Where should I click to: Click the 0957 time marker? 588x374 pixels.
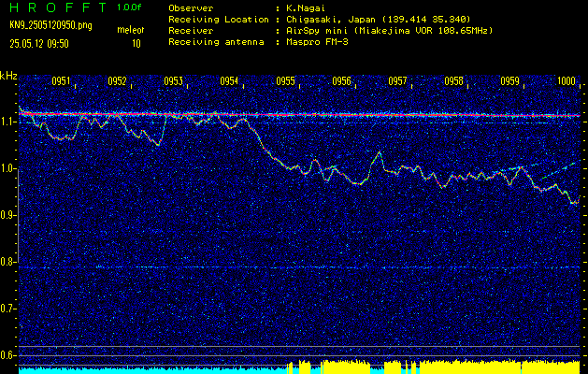coord(397,81)
